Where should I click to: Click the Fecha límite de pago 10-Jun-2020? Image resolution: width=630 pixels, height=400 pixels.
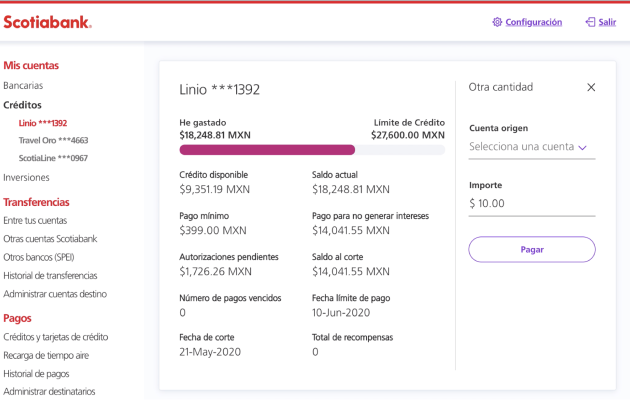[x=341, y=312]
